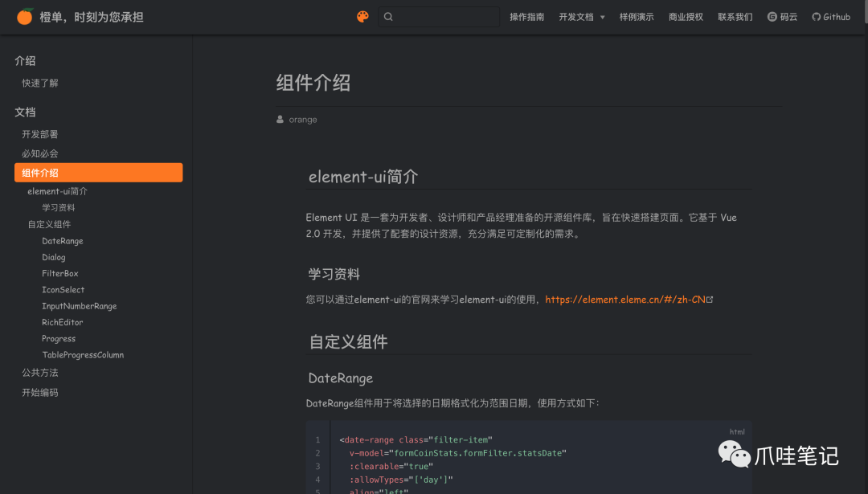Click the author user icon beside orange
This screenshot has width=868, height=494.
(280, 120)
